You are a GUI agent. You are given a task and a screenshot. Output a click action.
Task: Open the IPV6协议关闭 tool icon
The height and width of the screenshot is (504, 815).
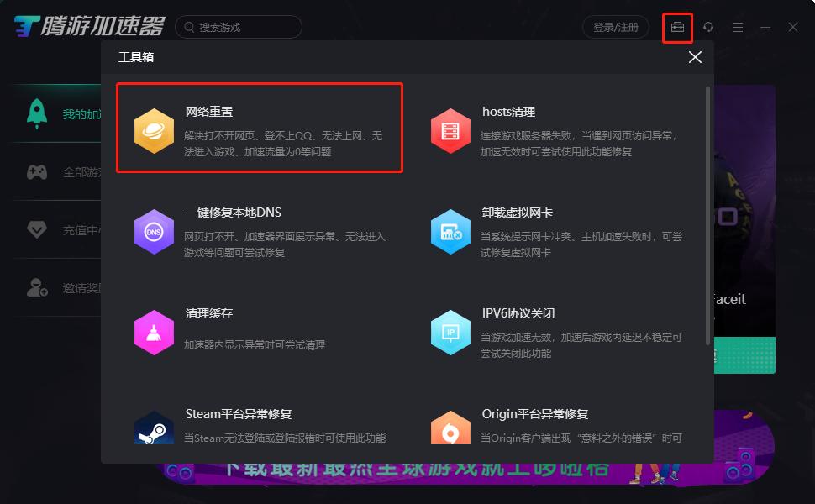click(x=450, y=333)
